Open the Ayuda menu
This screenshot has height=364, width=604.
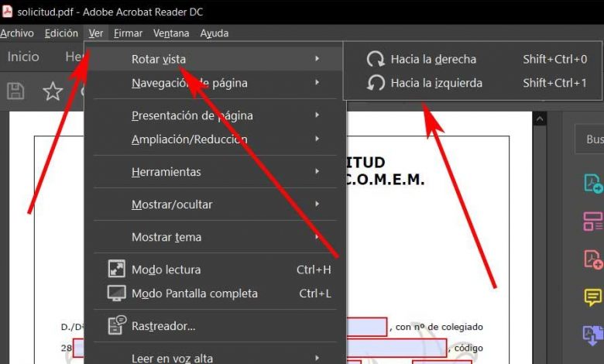tap(214, 33)
